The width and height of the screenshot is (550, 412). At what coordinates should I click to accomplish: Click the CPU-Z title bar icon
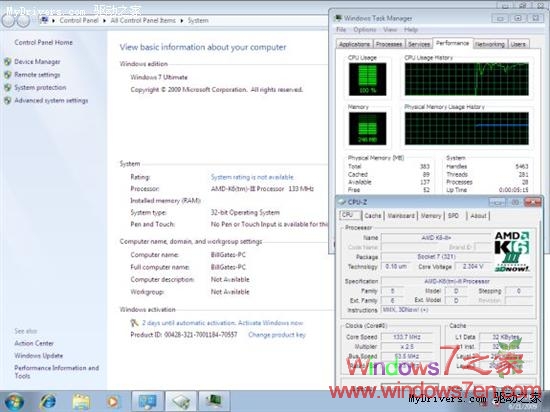click(x=341, y=202)
